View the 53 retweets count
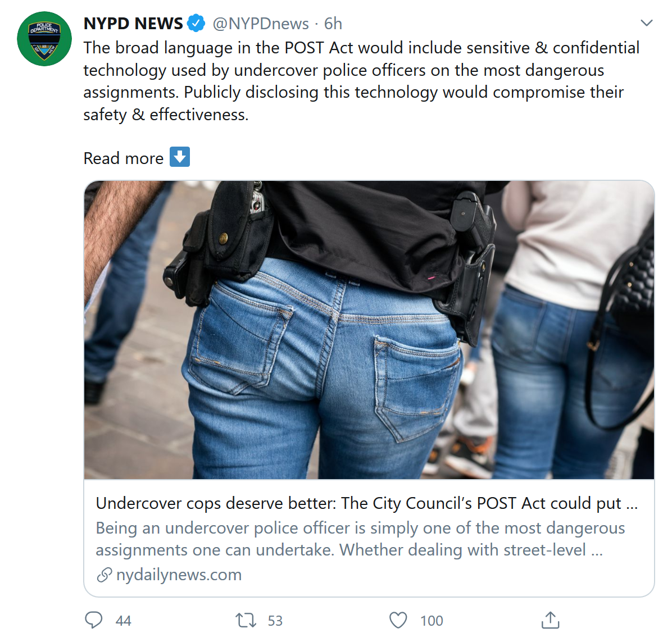The image size is (672, 642). [275, 621]
